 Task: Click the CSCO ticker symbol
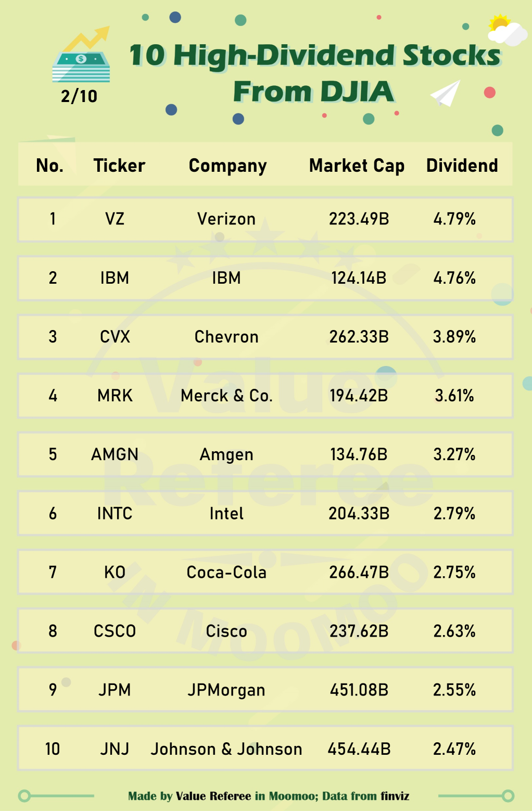point(115,631)
